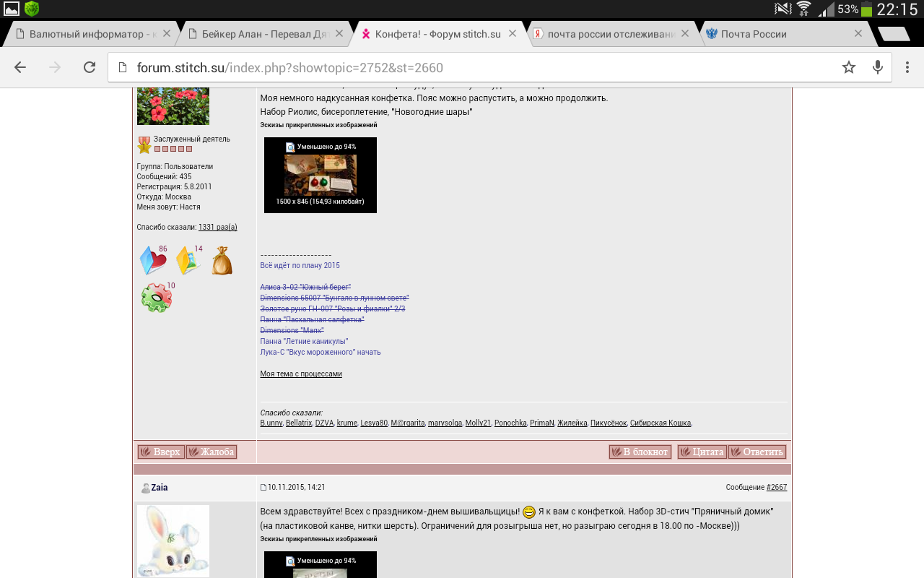924x578 pixels.
Task: Click the red heart award icon
Action: coord(153,261)
